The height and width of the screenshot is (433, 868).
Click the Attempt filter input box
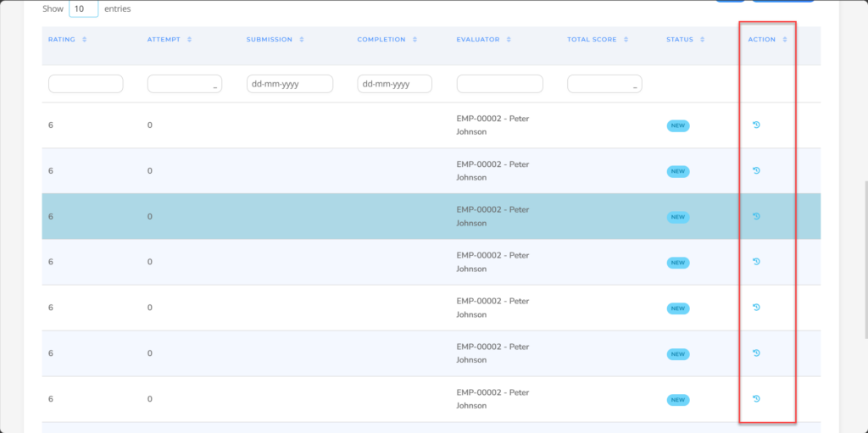(x=185, y=84)
